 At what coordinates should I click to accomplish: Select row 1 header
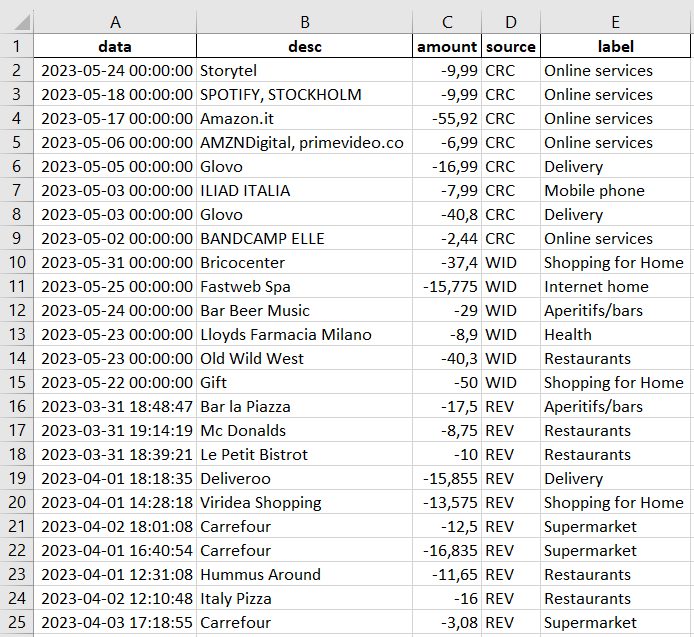pos(16,46)
